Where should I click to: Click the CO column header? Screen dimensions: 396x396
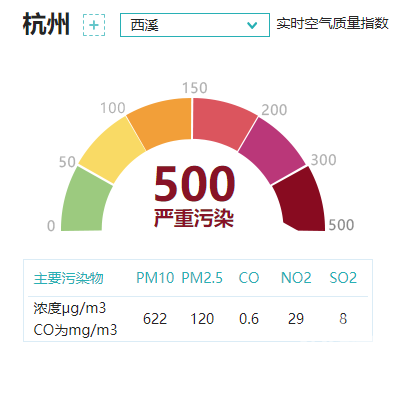click(x=249, y=278)
